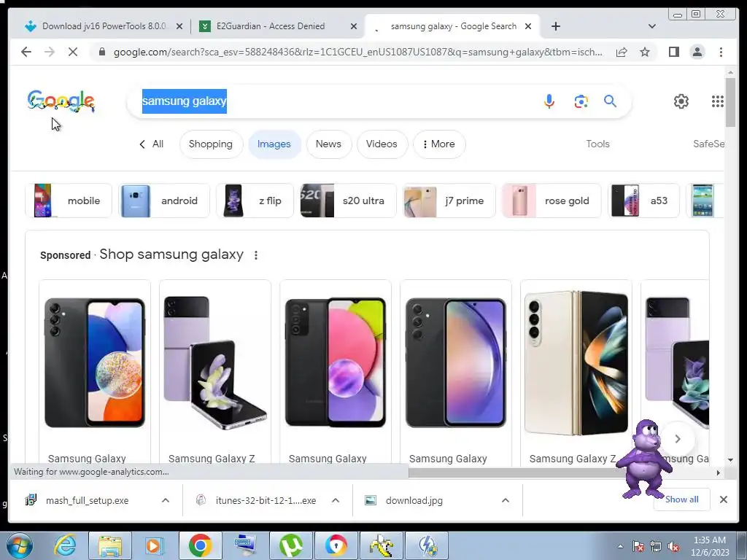Open the cream Galaxy Z Fold product image

pyautogui.click(x=576, y=362)
